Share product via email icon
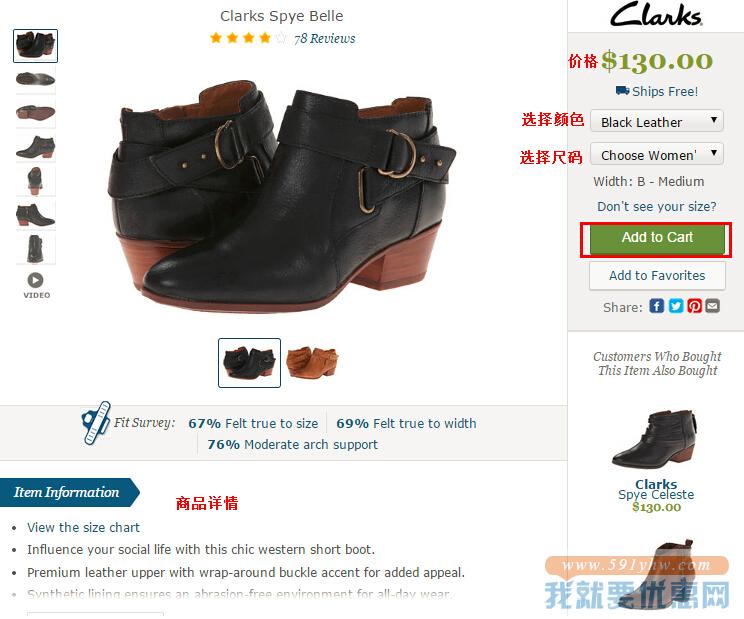 tap(712, 306)
